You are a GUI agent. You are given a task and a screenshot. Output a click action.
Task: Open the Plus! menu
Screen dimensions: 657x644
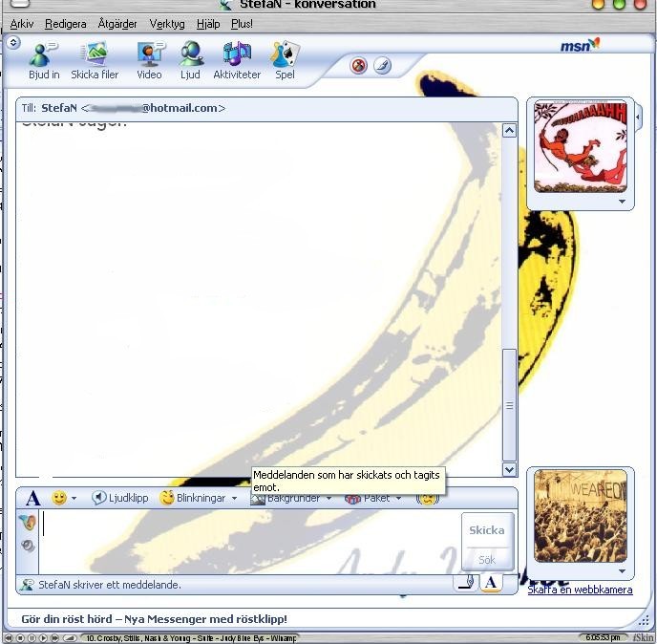(242, 24)
